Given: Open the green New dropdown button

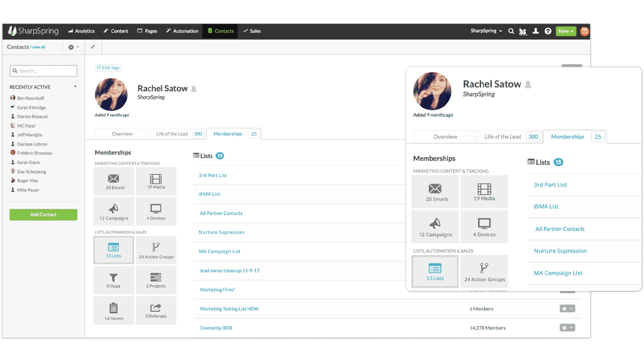Looking at the screenshot, I should pos(566,31).
